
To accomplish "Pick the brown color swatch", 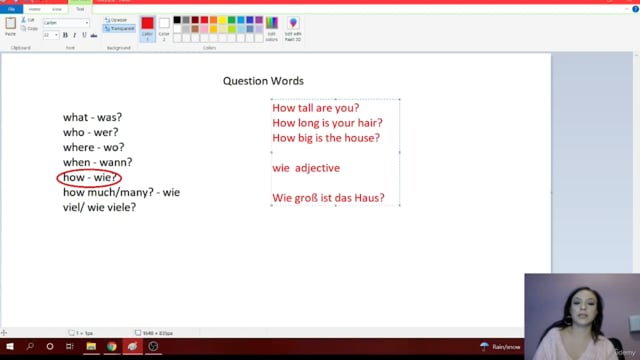I will point(195,29).
